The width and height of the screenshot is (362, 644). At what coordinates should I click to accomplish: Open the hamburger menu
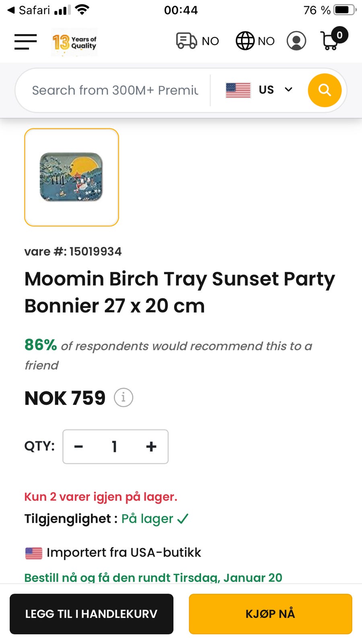25,41
